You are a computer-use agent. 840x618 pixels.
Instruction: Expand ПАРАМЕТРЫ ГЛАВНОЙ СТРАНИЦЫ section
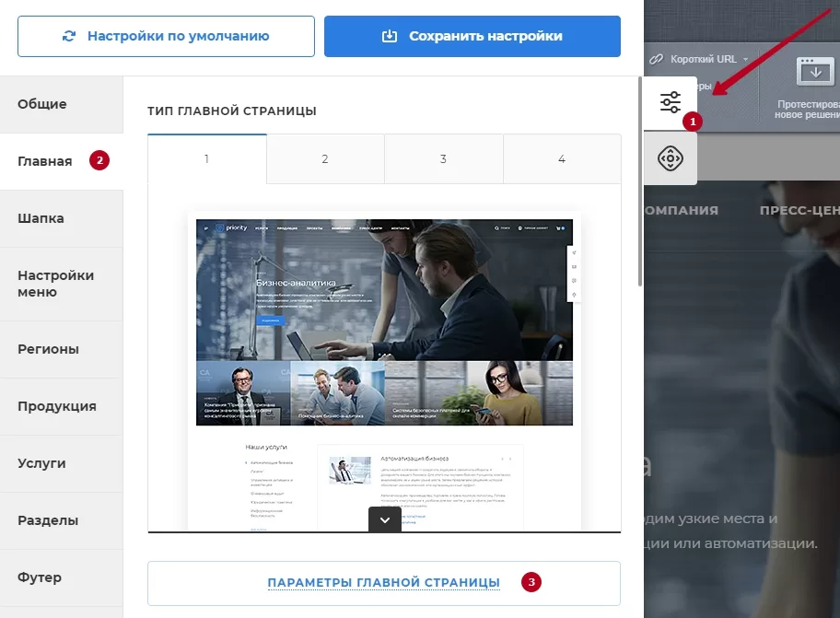click(383, 583)
